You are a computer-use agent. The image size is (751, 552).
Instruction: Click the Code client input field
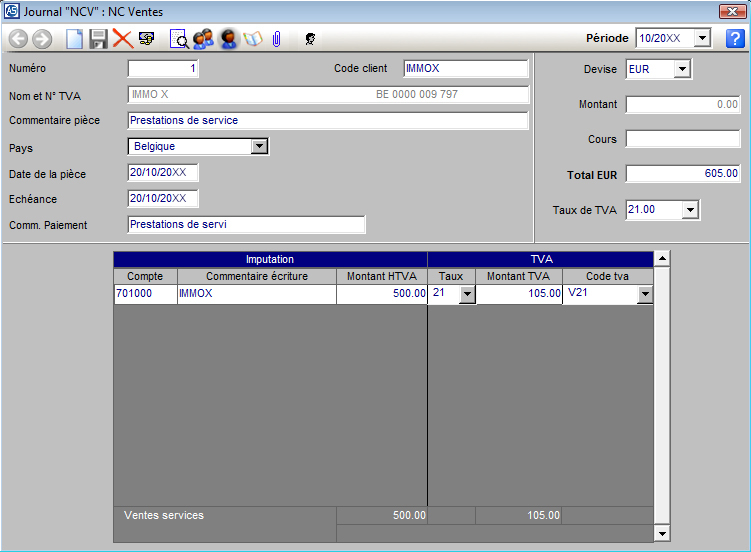465,69
